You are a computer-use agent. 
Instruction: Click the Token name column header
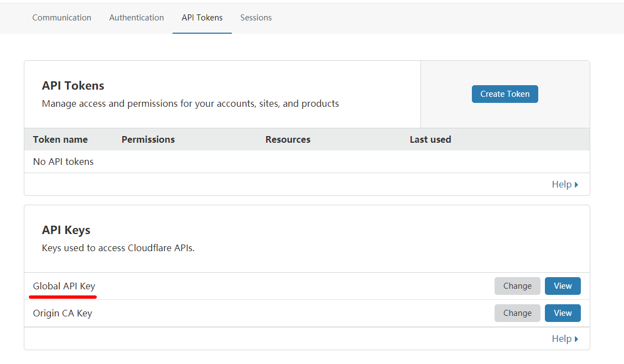point(60,139)
